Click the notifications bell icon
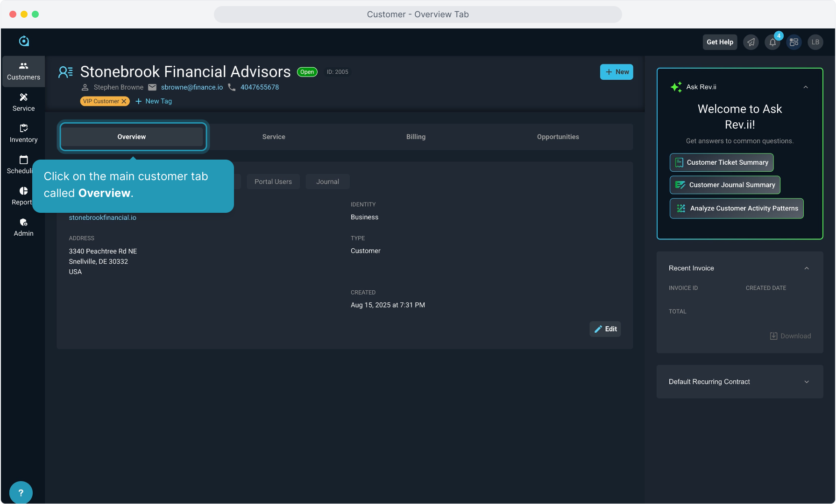 pos(772,42)
